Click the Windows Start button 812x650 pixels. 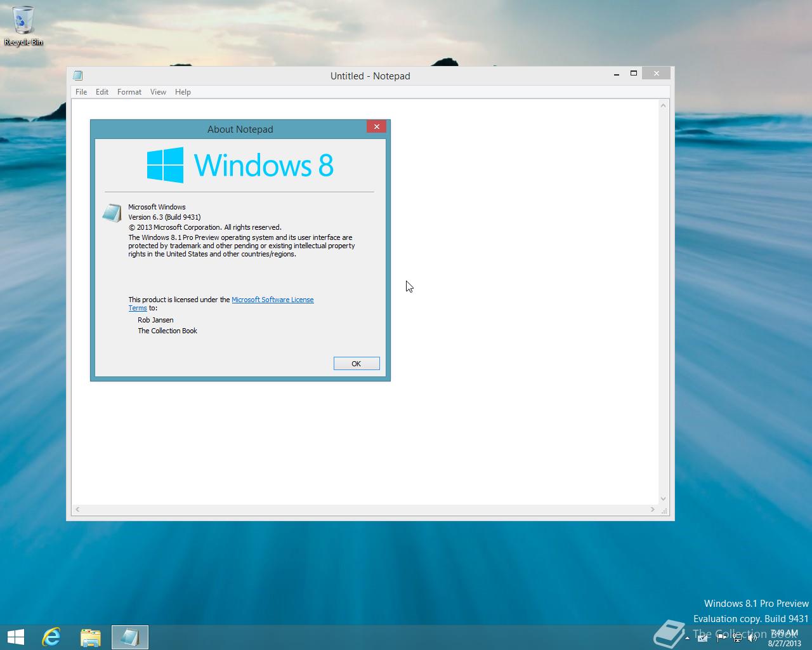[15, 637]
